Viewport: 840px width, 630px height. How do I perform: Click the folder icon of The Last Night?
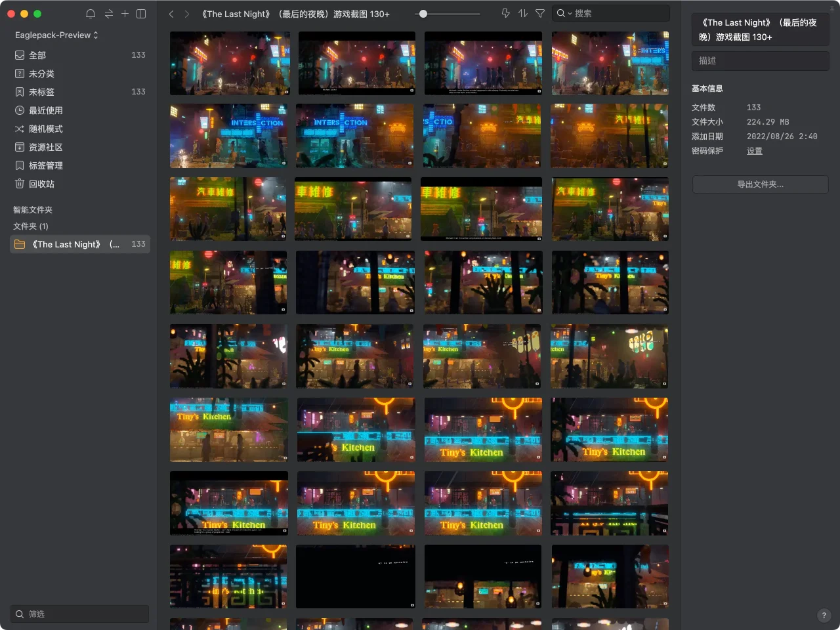(20, 244)
